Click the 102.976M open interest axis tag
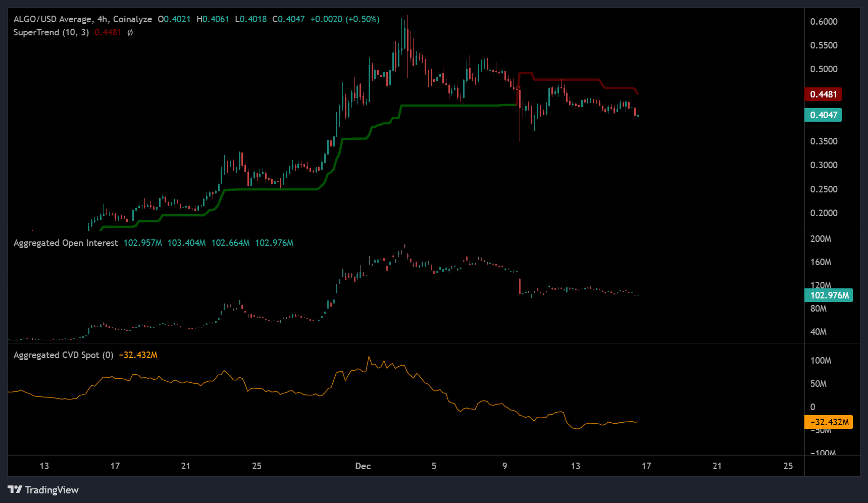 click(829, 295)
